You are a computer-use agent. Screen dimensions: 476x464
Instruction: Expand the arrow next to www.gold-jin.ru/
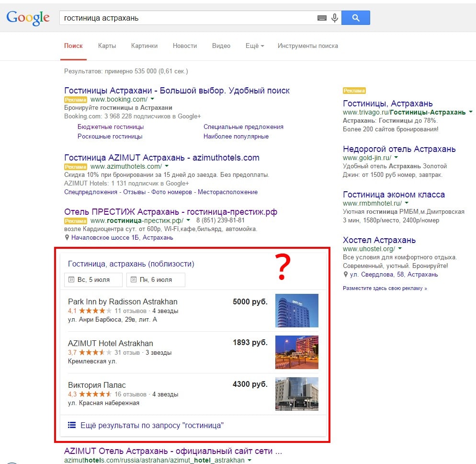coord(396,157)
